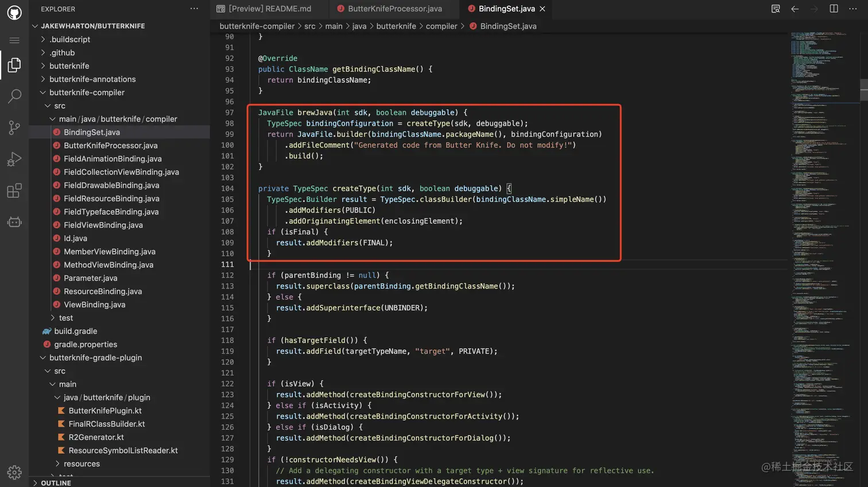Open the Id.java file
868x487 pixels.
pos(119,238)
